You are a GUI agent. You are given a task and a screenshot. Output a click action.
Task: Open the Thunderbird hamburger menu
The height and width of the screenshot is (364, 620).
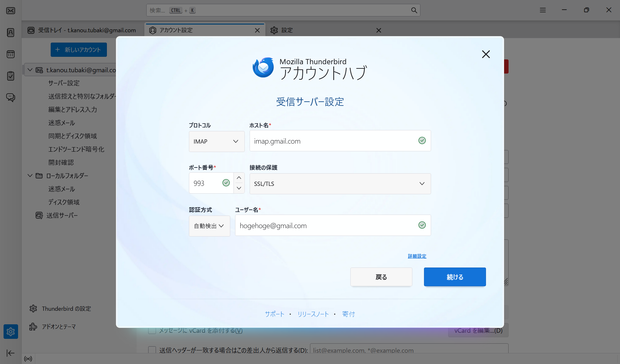(543, 10)
